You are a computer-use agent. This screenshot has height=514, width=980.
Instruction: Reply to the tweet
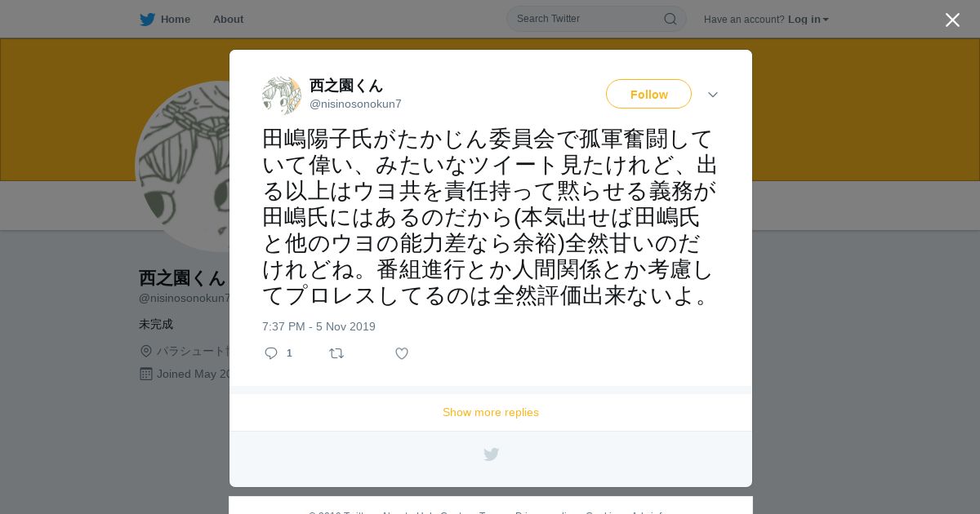pos(271,353)
